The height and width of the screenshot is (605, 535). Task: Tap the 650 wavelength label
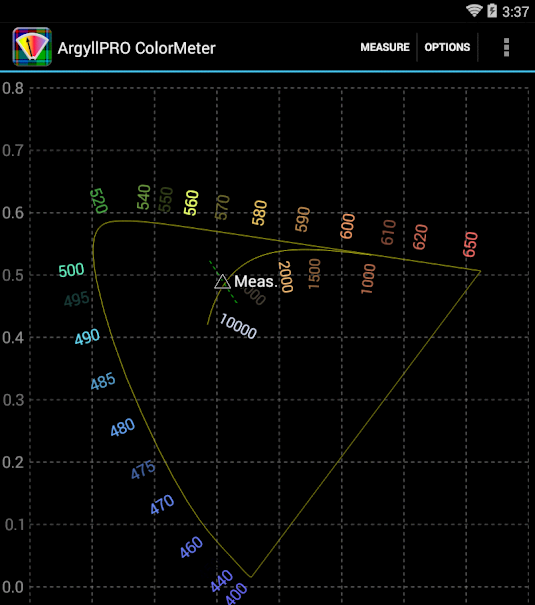tap(470, 244)
